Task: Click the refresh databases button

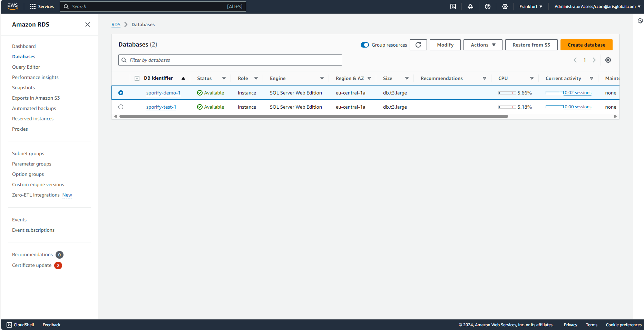Action: coord(418,45)
